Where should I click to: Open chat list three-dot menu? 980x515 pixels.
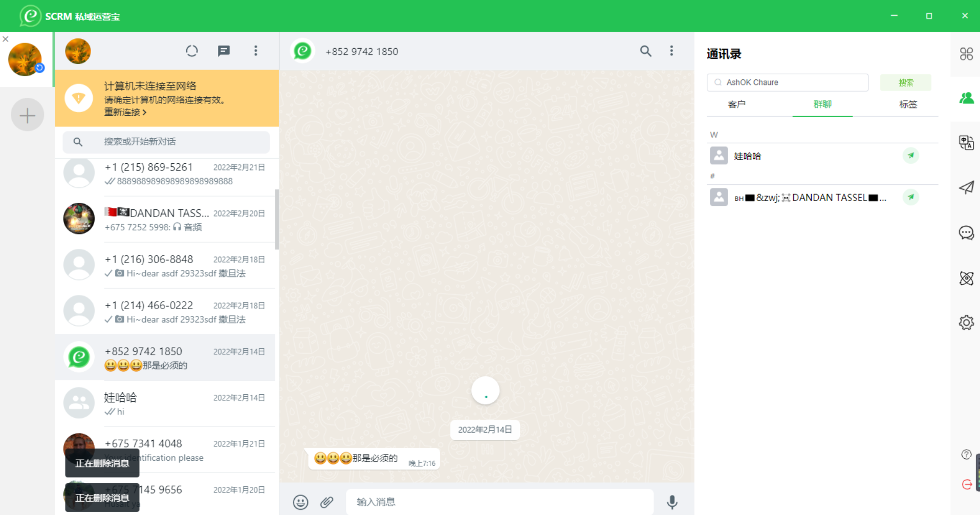[256, 51]
